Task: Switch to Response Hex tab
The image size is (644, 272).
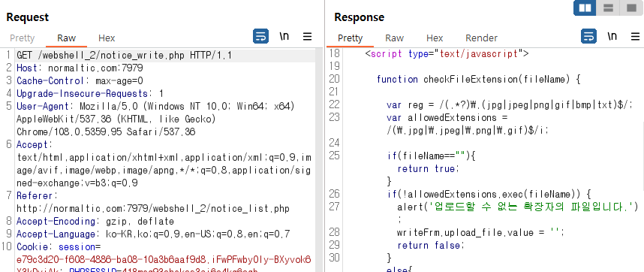Action: coord(435,38)
